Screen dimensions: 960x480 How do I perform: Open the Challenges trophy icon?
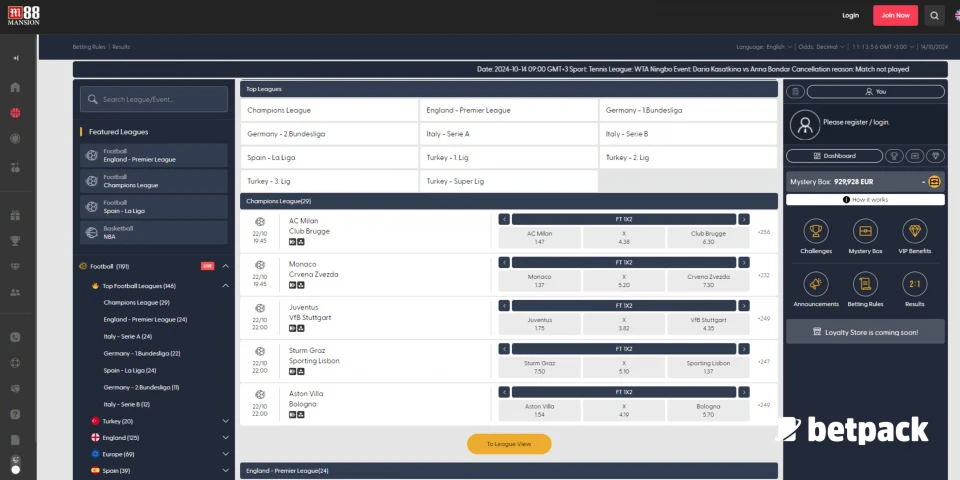pyautogui.click(x=816, y=231)
